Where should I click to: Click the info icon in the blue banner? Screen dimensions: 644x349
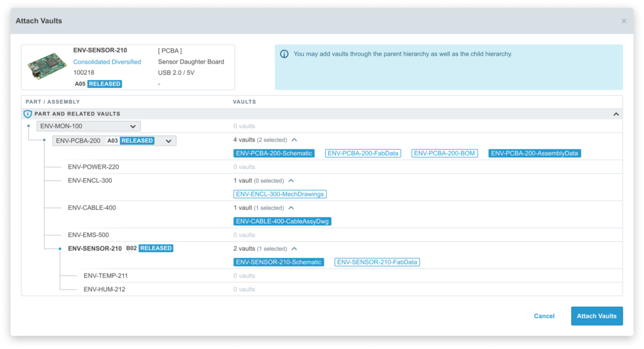285,54
